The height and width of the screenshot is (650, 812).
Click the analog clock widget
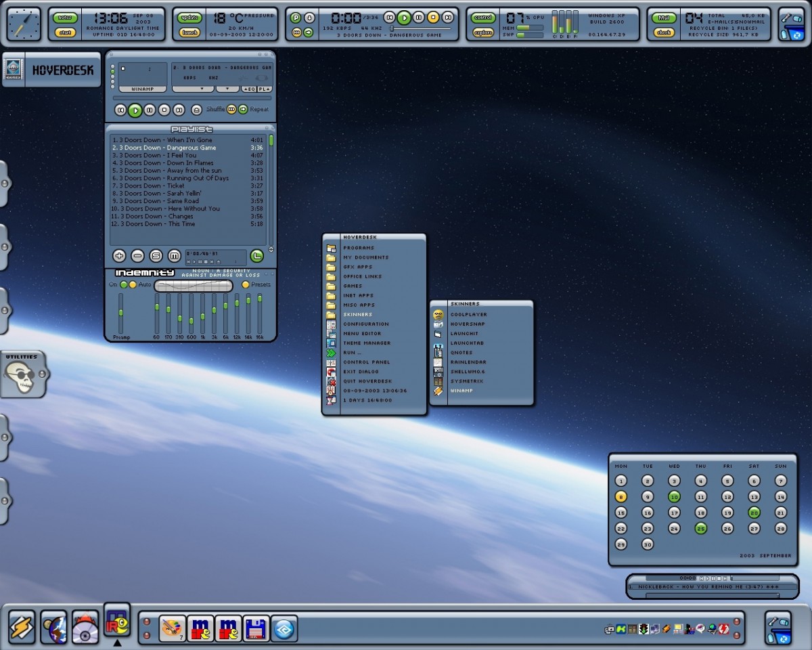pos(24,24)
